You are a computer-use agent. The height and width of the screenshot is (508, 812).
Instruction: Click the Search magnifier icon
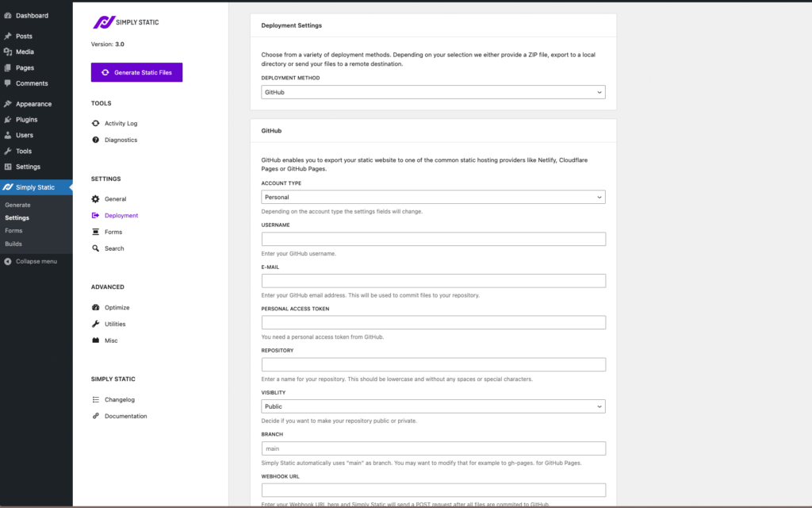click(x=95, y=248)
